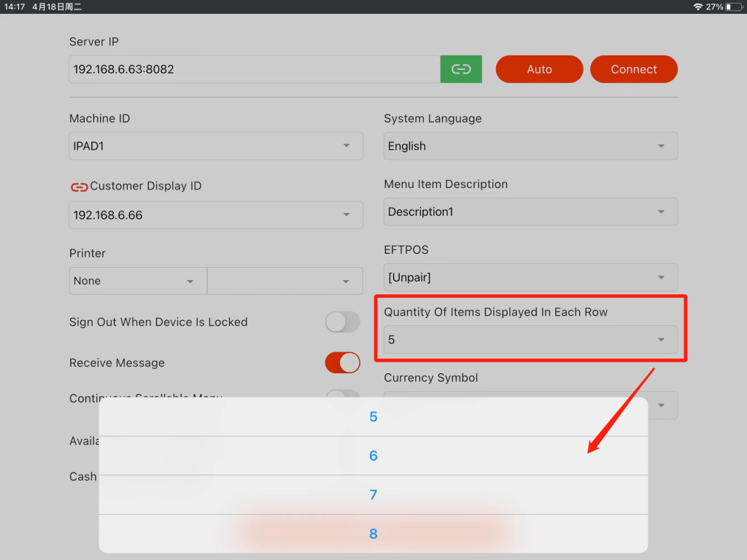The width and height of the screenshot is (747, 560).
Task: Tap the battery icon in status bar
Action: tap(733, 7)
